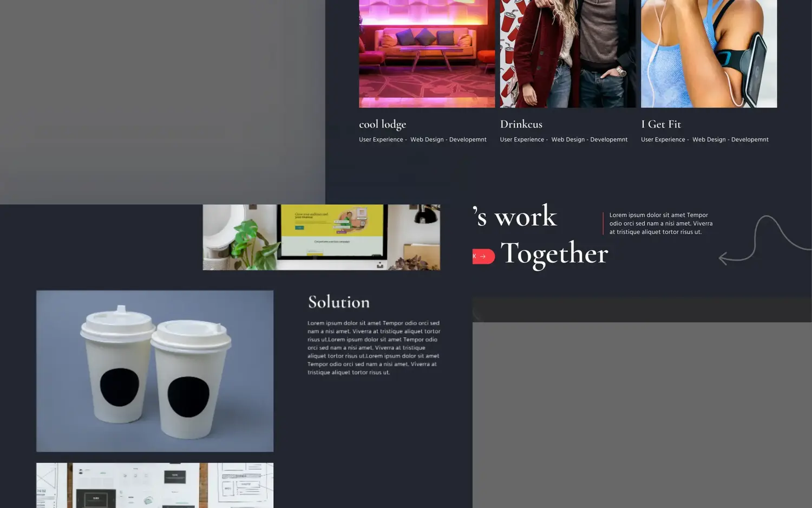Click the Together heading

point(555,253)
